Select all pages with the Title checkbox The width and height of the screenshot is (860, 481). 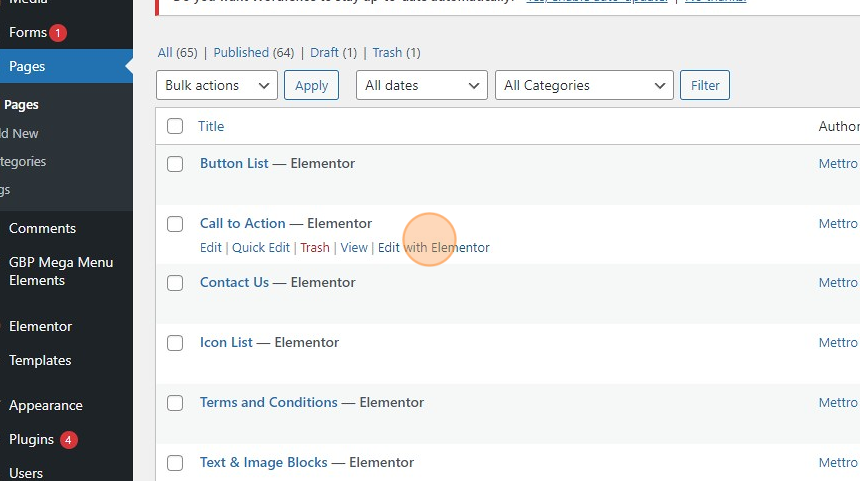tap(175, 126)
